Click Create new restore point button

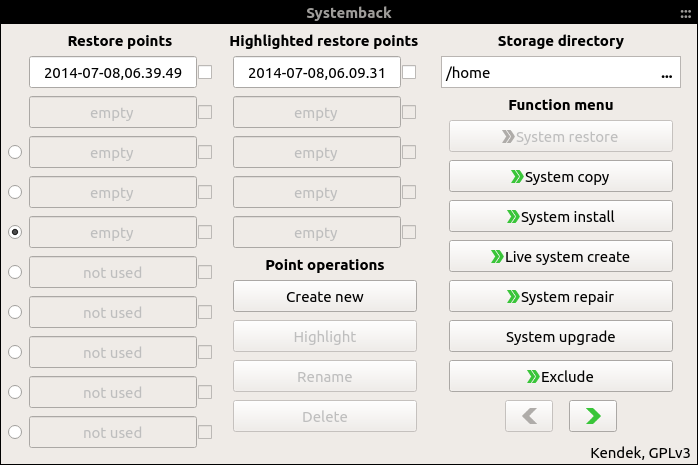[325, 296]
